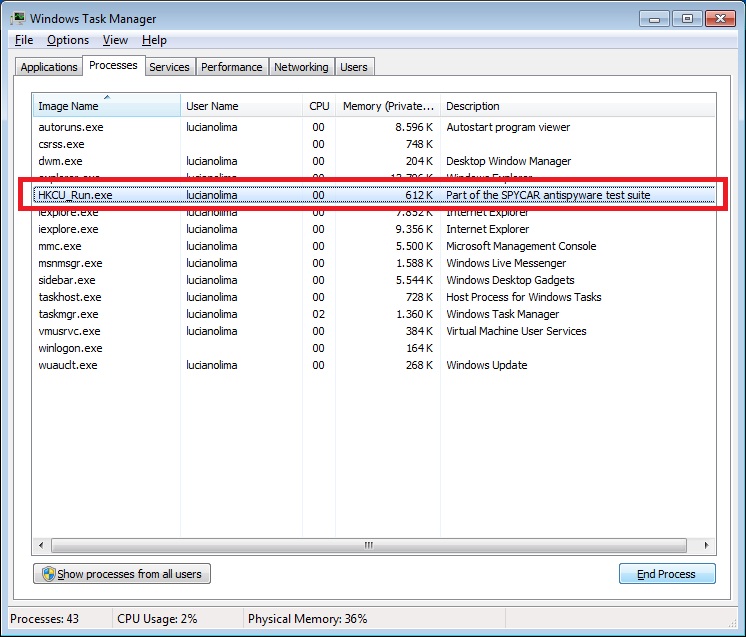Viewport: 746px width, 637px height.
Task: Click the 'Desktop Window Manager' description
Action: click(x=509, y=161)
